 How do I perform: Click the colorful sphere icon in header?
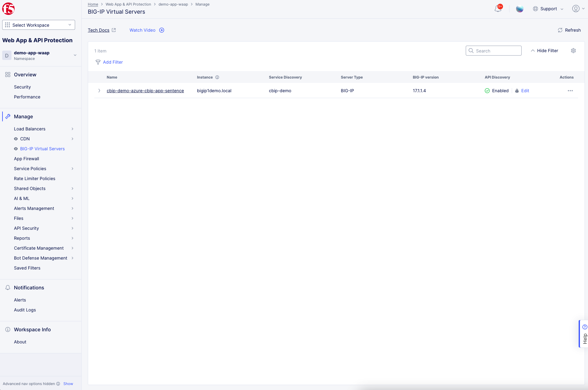519,9
